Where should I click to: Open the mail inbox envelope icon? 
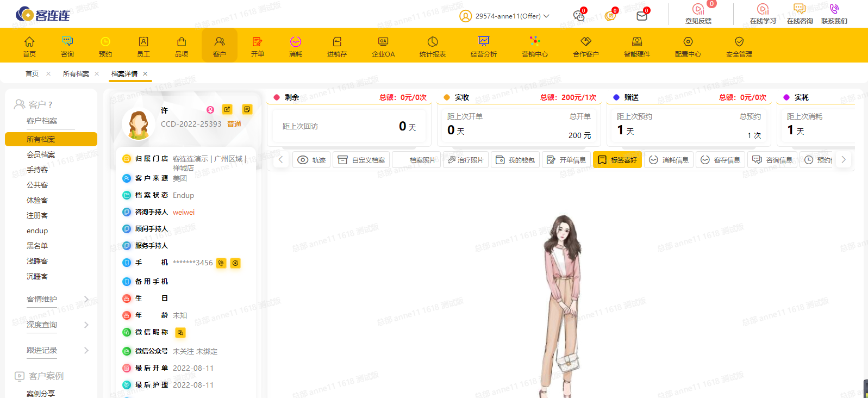point(642,16)
